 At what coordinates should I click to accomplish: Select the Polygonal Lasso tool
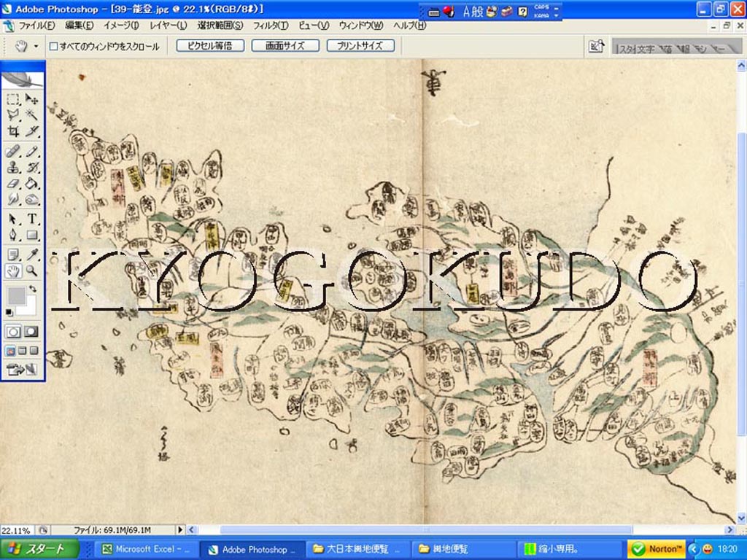coord(14,114)
